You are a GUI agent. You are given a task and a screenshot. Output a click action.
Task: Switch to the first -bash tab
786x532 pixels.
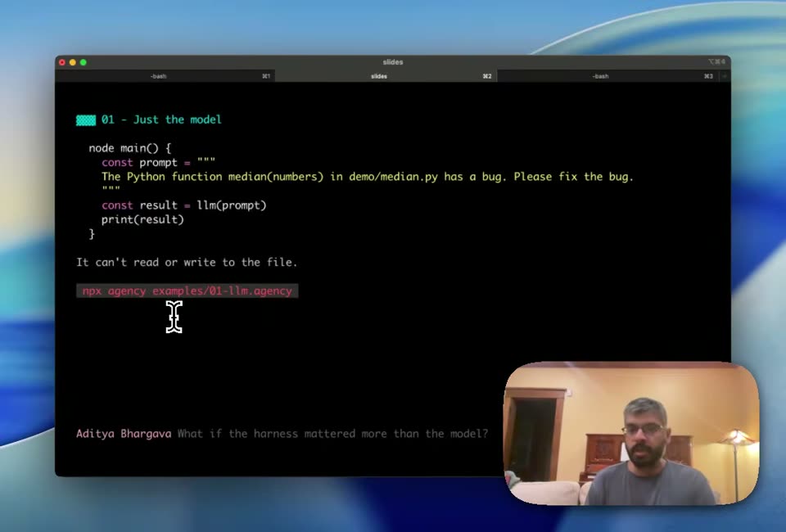tap(165, 76)
